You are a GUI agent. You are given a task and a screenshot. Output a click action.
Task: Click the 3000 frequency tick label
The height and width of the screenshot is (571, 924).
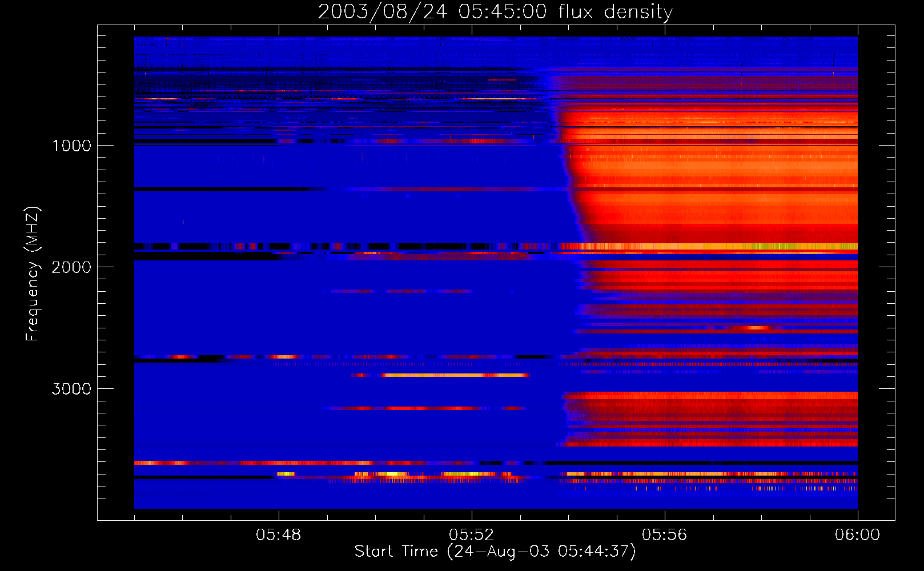click(71, 389)
